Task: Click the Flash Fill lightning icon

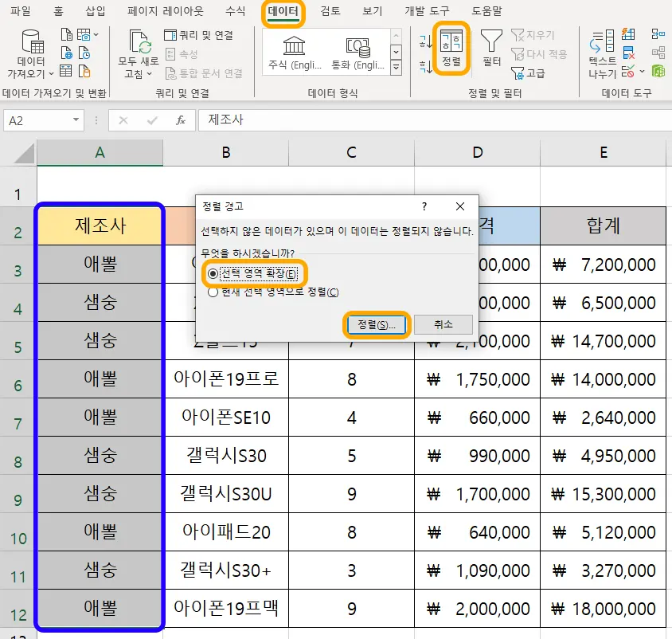Action: pyautogui.click(x=628, y=34)
